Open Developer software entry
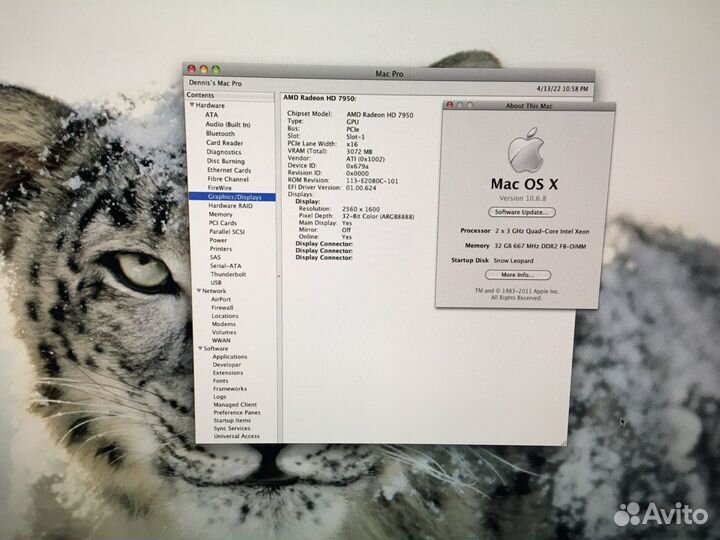 click(226, 365)
